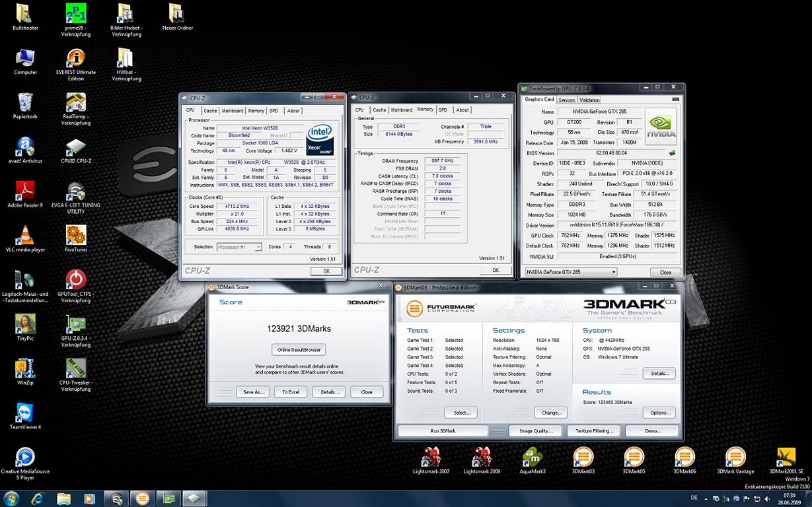Click Run 3DMark button
Viewport: 812px width, 507px height.
443,430
